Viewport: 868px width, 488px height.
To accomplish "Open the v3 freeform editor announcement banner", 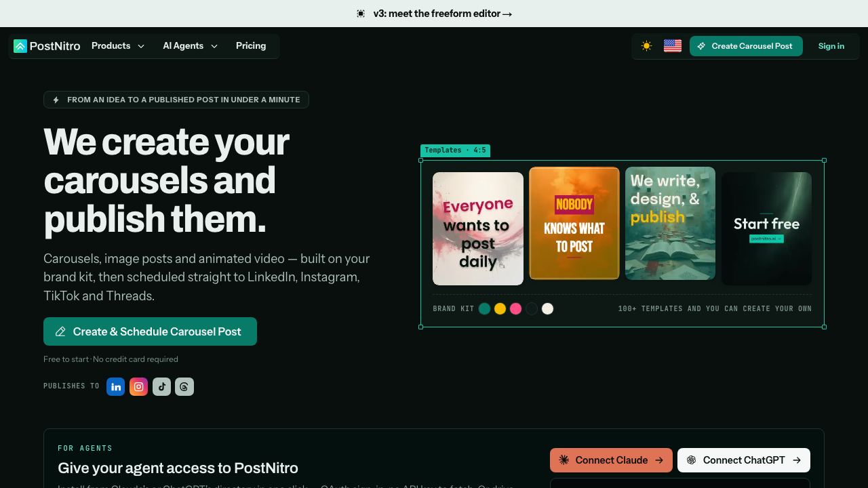I will tap(434, 14).
